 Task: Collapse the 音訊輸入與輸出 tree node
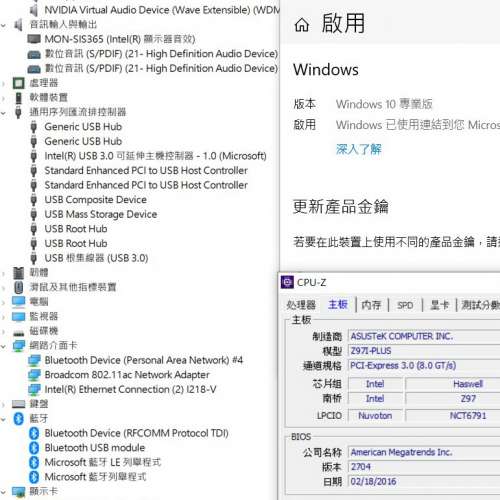[3, 25]
